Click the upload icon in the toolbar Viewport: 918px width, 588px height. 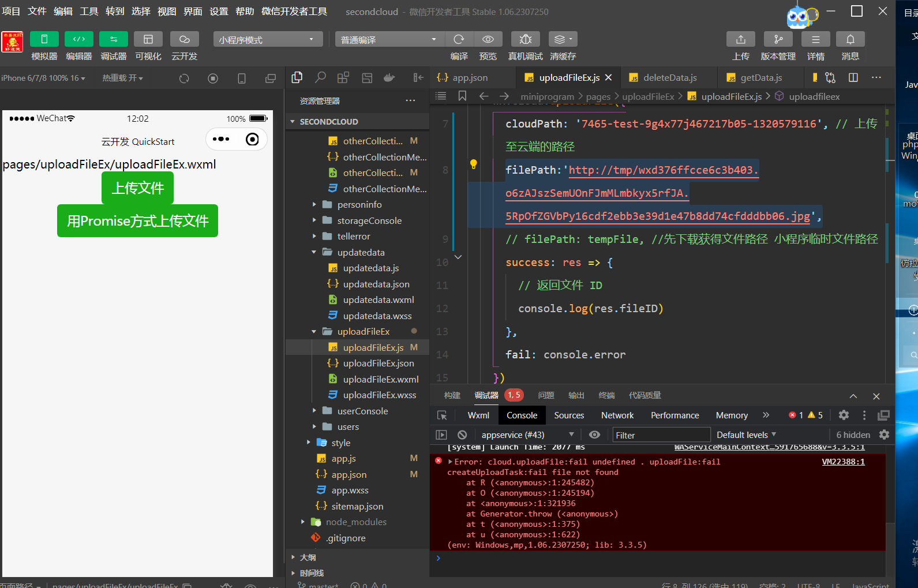coord(740,39)
